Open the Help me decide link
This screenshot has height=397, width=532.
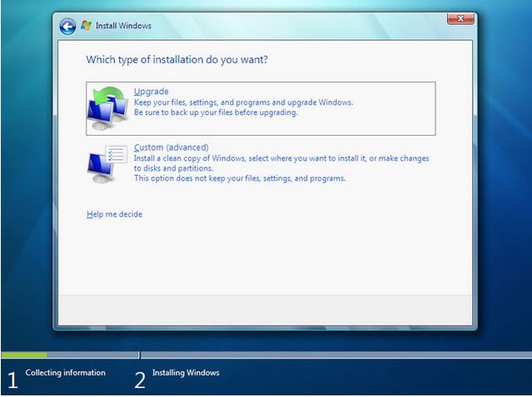(114, 214)
